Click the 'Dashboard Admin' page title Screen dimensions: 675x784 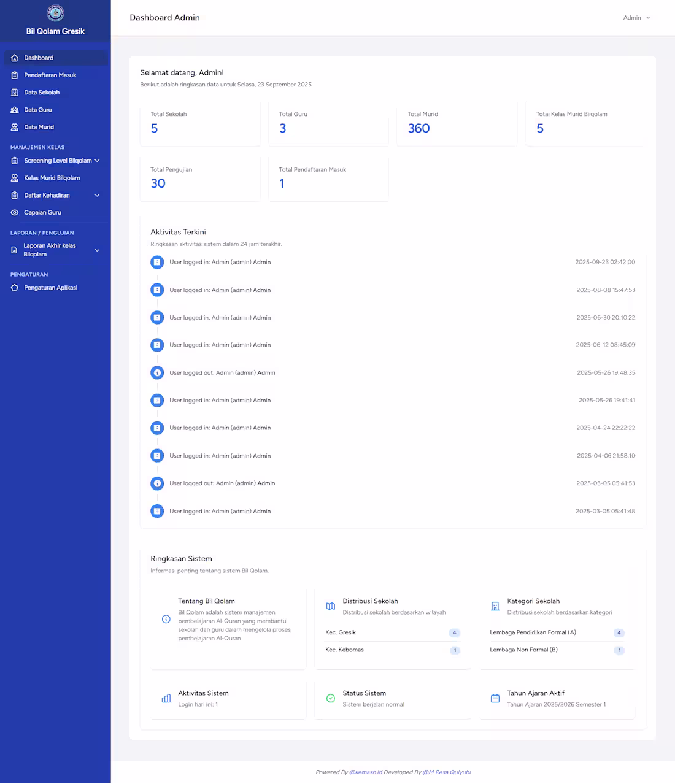[x=165, y=18]
